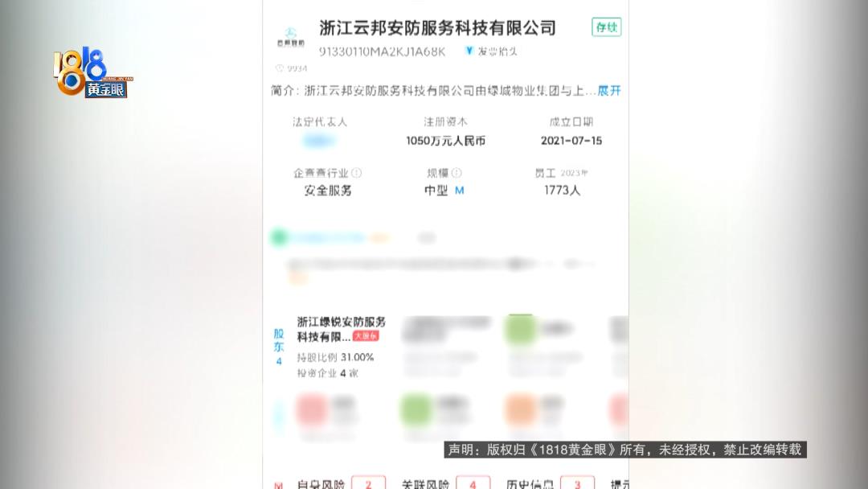Tap the blue M scale badge
The width and height of the screenshot is (868, 489).
coord(460,191)
